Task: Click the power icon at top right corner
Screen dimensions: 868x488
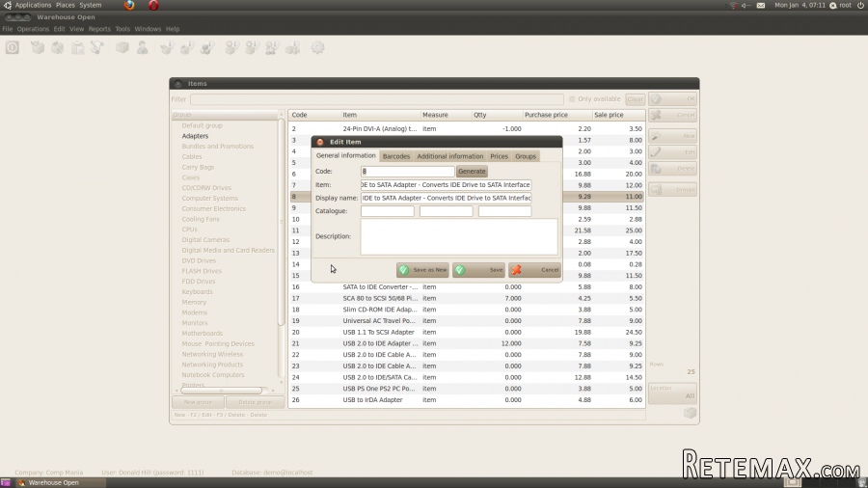Action: [x=861, y=5]
